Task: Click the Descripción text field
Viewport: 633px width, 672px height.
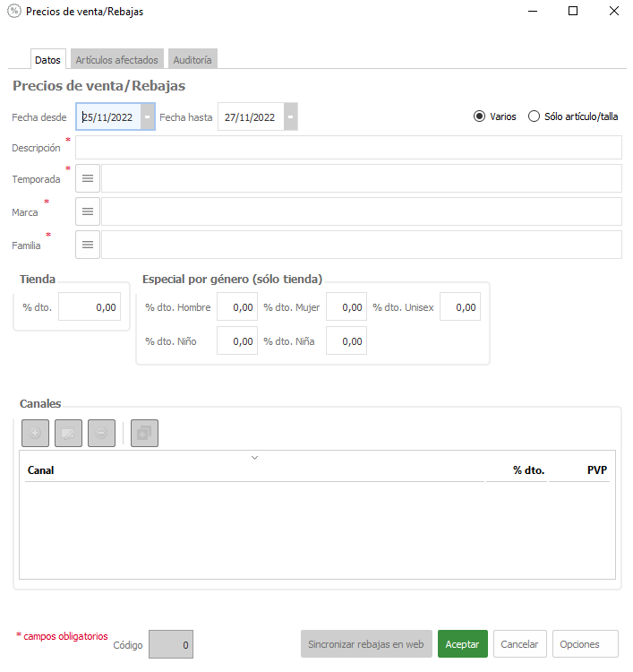Action: click(x=348, y=148)
